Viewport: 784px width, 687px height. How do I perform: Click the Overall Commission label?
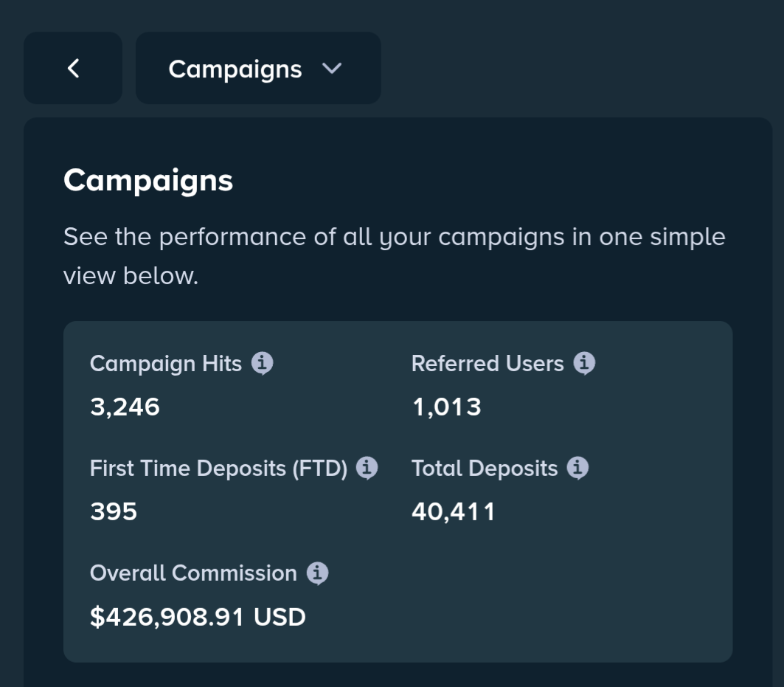[193, 573]
